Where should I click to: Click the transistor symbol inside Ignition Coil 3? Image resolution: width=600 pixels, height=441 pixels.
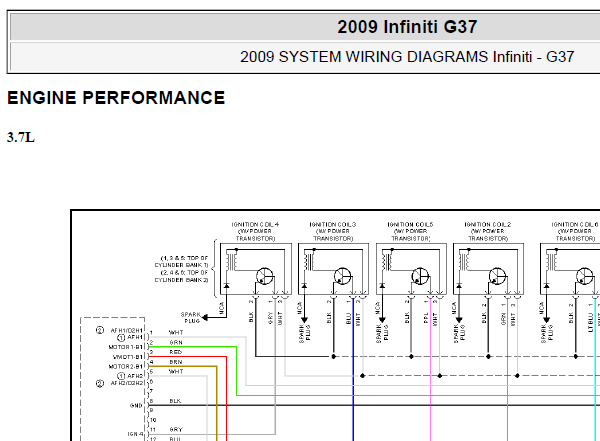(x=342, y=276)
